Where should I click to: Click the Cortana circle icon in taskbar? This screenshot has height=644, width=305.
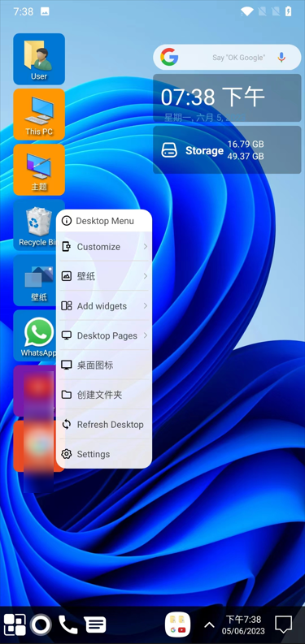(41, 625)
